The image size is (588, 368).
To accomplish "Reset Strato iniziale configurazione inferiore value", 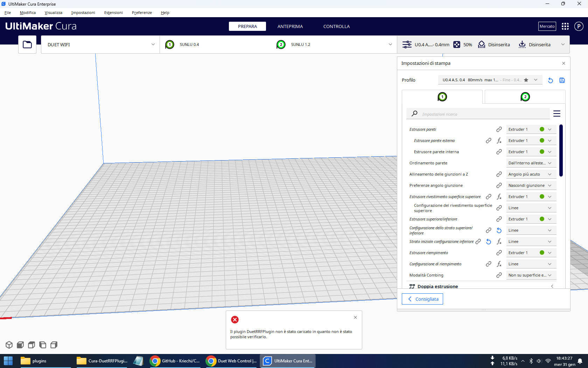I will click(489, 241).
